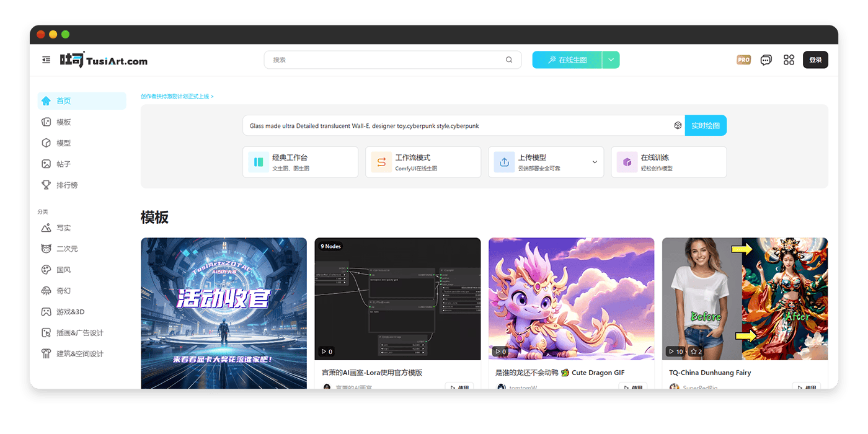Click the 在线生图 button

click(x=567, y=60)
